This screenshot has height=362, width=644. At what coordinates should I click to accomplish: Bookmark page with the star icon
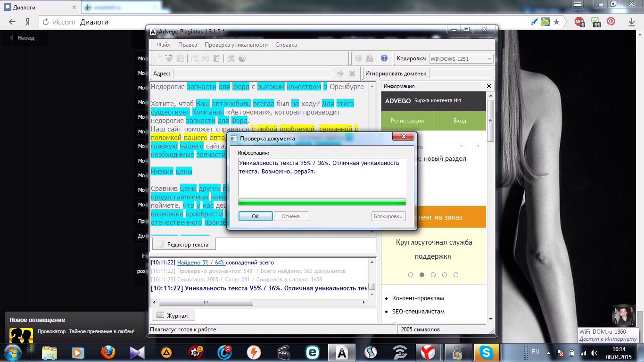(557, 22)
